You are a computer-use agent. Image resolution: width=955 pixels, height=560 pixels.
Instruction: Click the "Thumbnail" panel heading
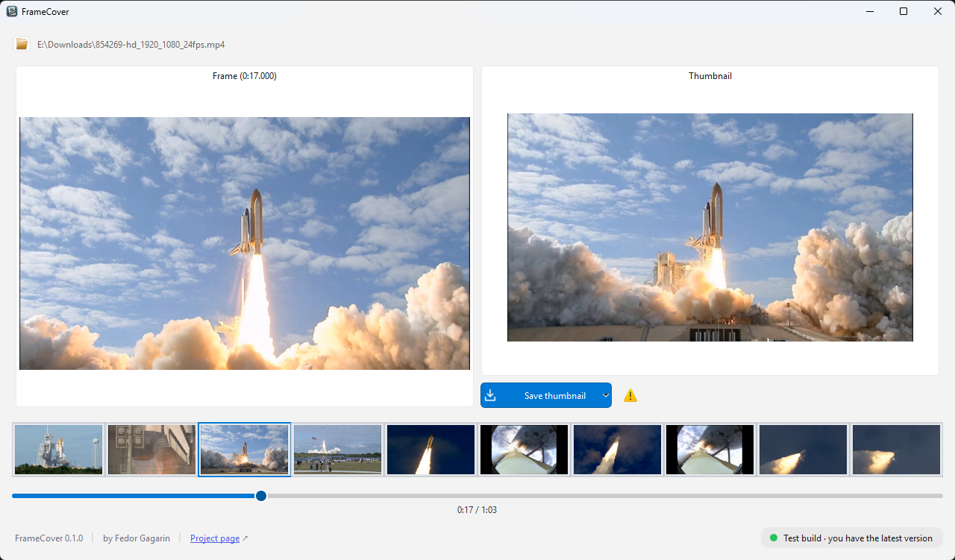(710, 76)
